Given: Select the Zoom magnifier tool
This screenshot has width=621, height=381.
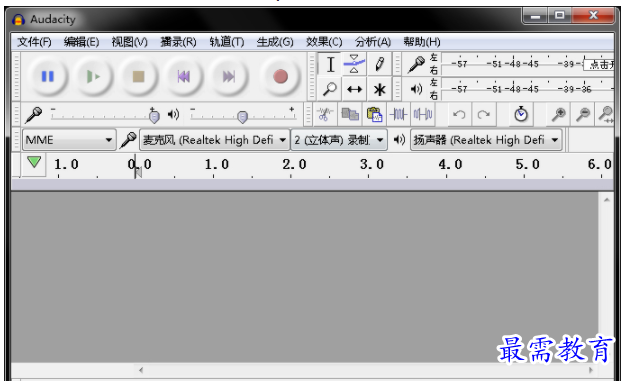Looking at the screenshot, I should pos(330,89).
